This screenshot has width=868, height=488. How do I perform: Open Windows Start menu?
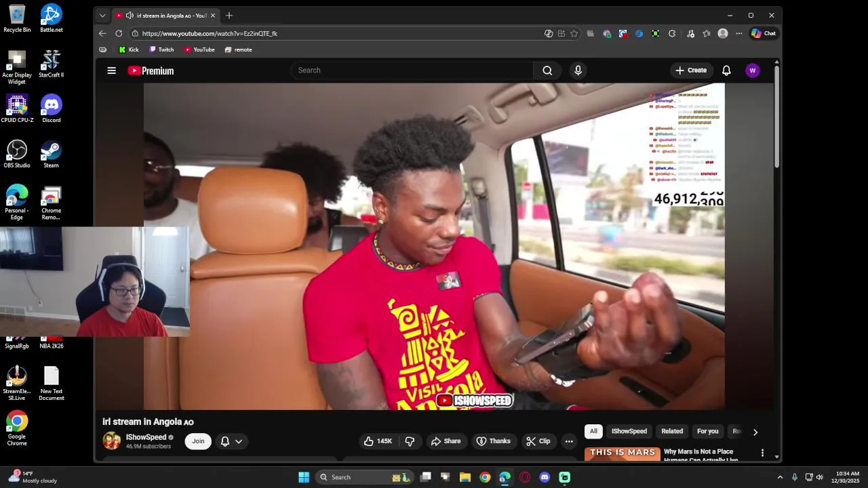pyautogui.click(x=304, y=477)
